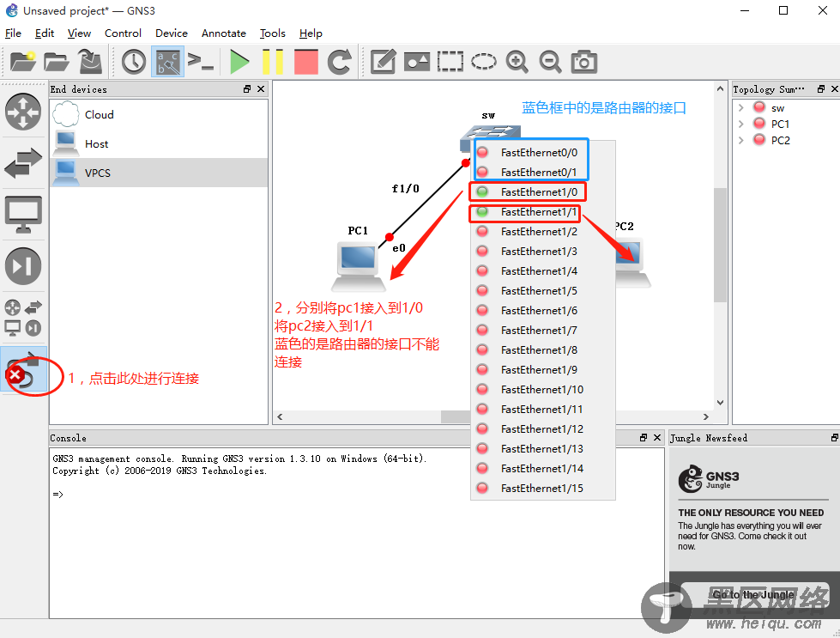Browse all devices in the sidebar
840x638 pixels.
tap(23, 318)
